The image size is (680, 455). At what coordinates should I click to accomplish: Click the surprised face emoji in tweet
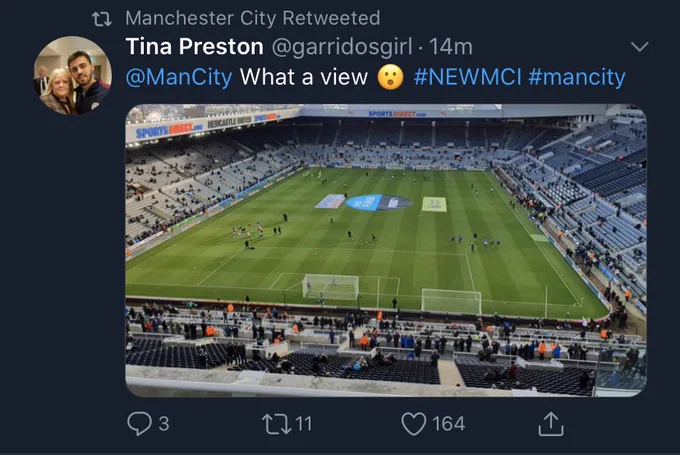pyautogui.click(x=390, y=77)
